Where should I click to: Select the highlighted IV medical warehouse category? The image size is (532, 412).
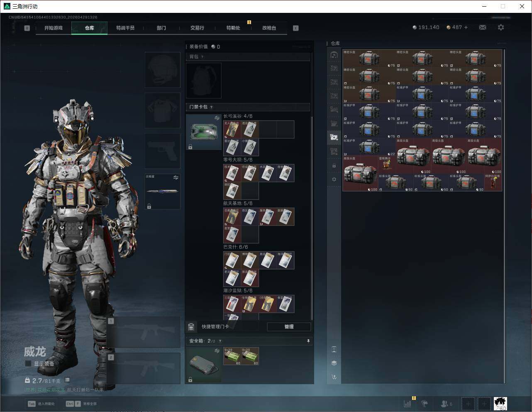tap(334, 137)
